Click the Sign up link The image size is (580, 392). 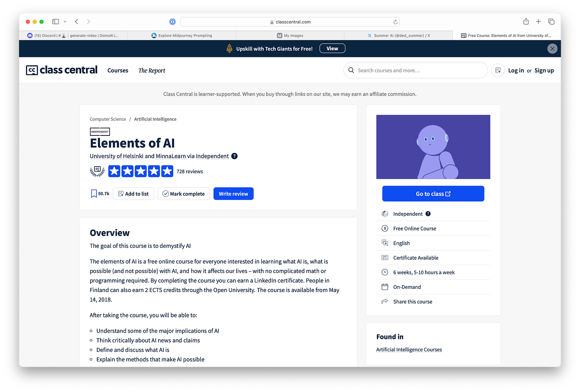coord(544,71)
